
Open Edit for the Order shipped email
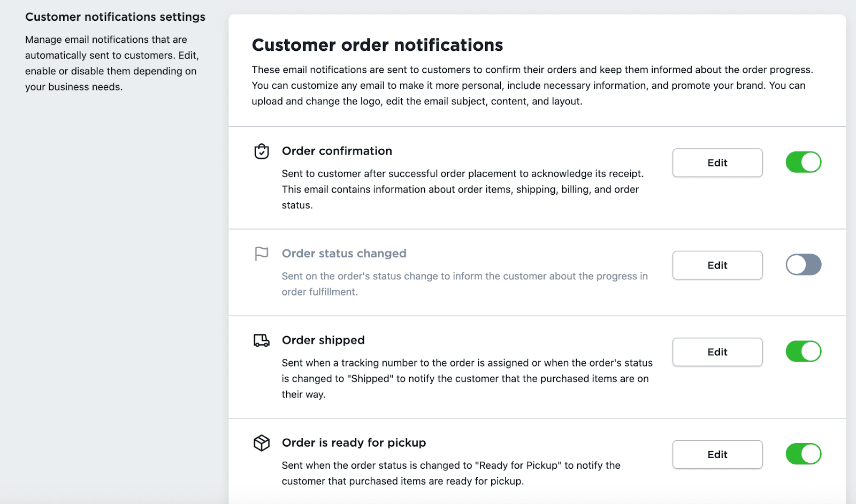click(717, 352)
